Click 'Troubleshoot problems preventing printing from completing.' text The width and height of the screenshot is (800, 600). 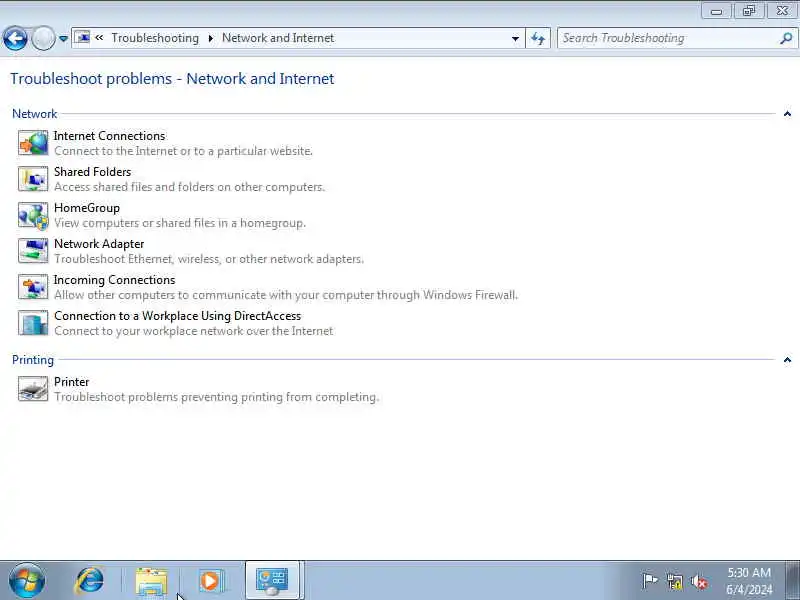[x=216, y=397]
